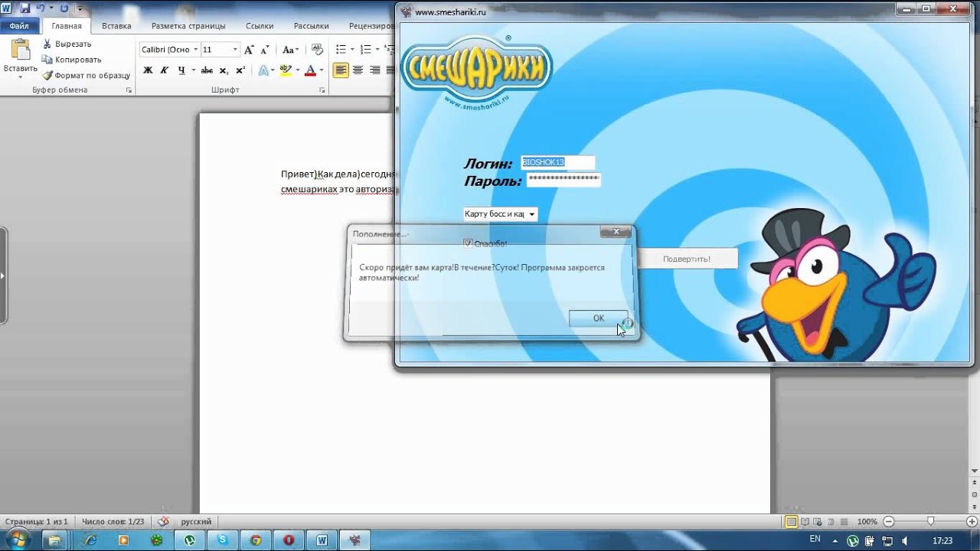Screen dimensions: 980x551
Task: Underline text with the Ч button
Action: 181,70
